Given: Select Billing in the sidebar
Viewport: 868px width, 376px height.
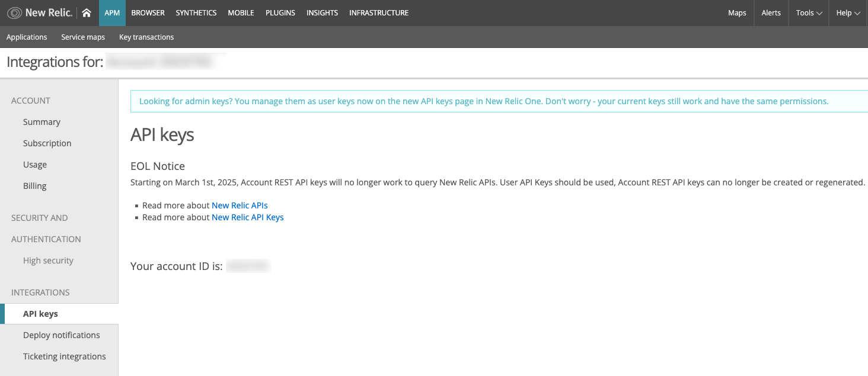Looking at the screenshot, I should (x=34, y=185).
